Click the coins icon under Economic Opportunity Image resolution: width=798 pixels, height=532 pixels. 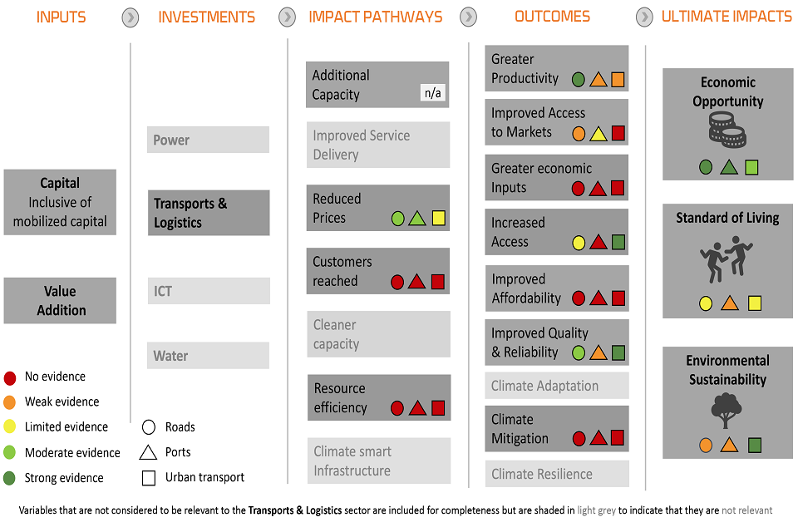pyautogui.click(x=728, y=131)
